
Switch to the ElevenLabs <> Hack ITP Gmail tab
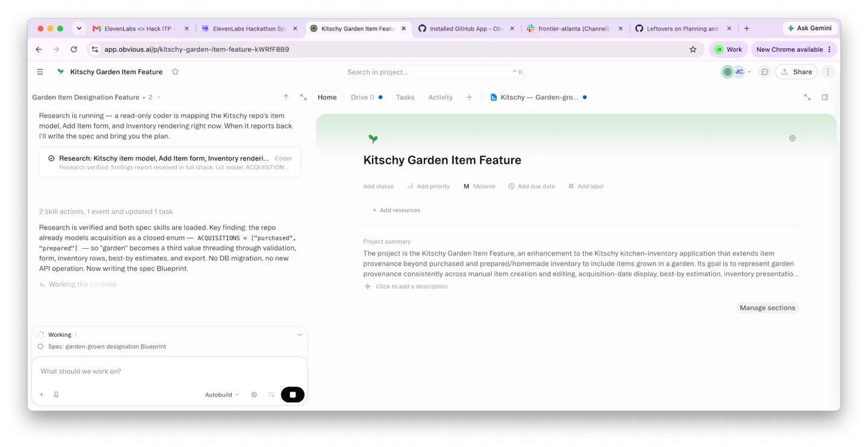tap(140, 28)
